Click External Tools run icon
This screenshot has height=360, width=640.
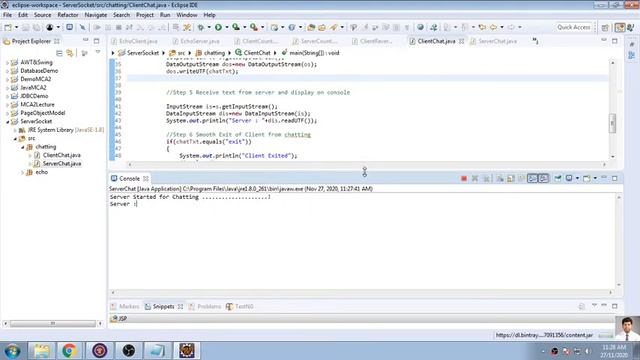(253, 27)
